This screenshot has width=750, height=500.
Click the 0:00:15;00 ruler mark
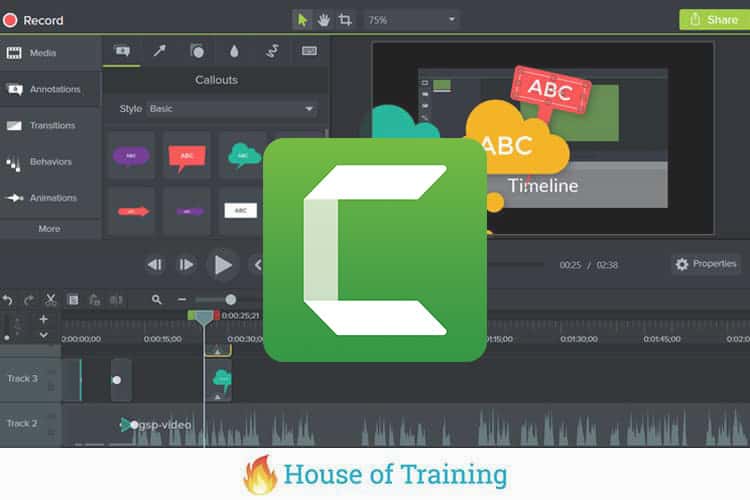pyautogui.click(x=163, y=339)
